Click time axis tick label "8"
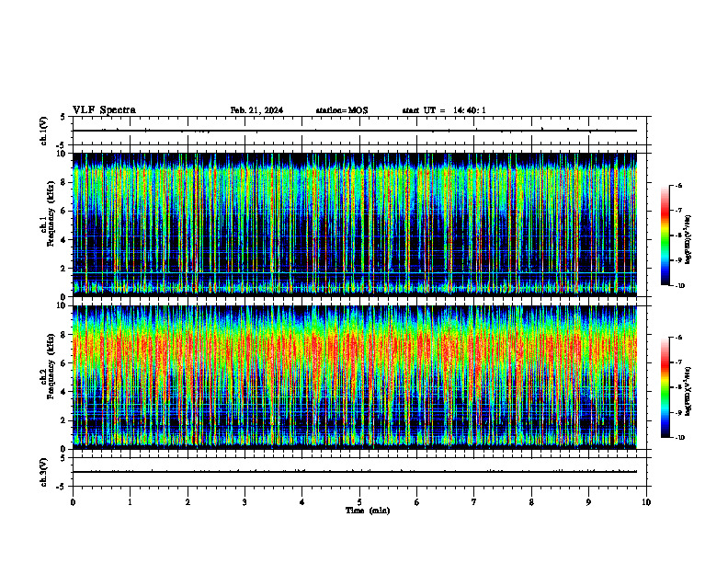Viewport: 728px width, 563px height. point(531,502)
